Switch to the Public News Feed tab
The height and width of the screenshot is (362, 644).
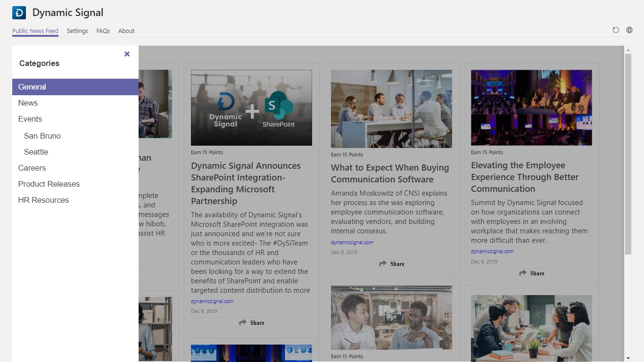[x=35, y=31]
